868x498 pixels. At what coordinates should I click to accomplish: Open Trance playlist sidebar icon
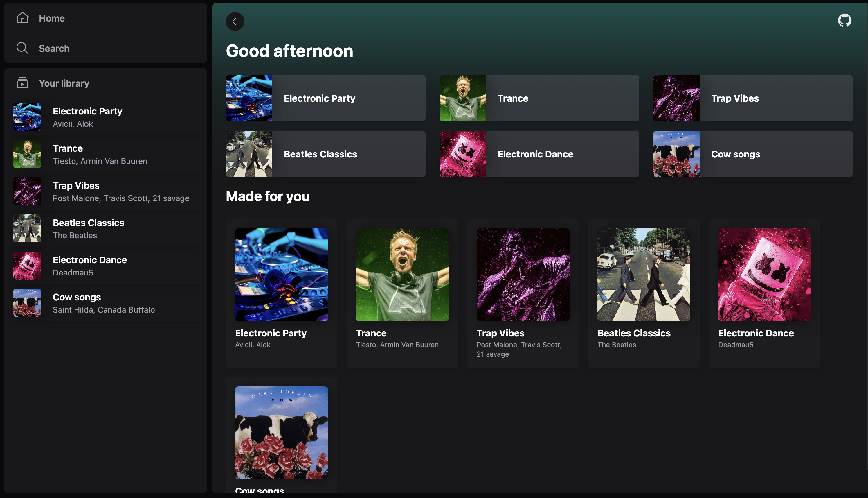[x=27, y=154]
